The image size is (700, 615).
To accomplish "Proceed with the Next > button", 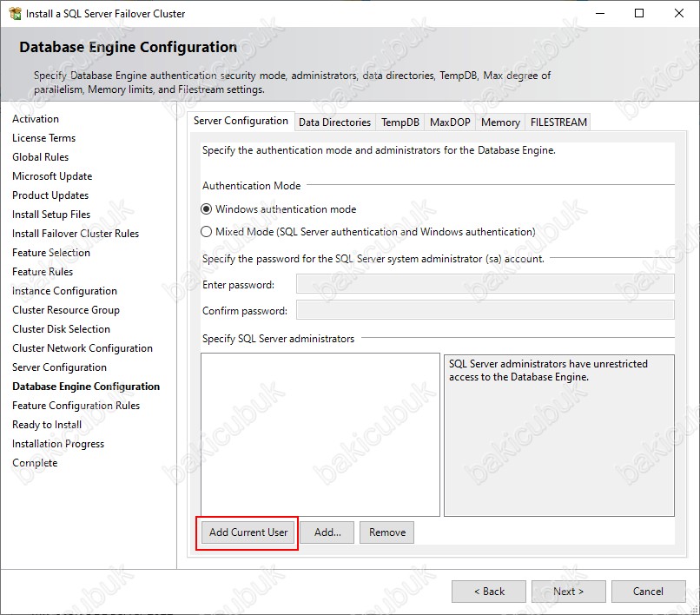I will (x=568, y=592).
